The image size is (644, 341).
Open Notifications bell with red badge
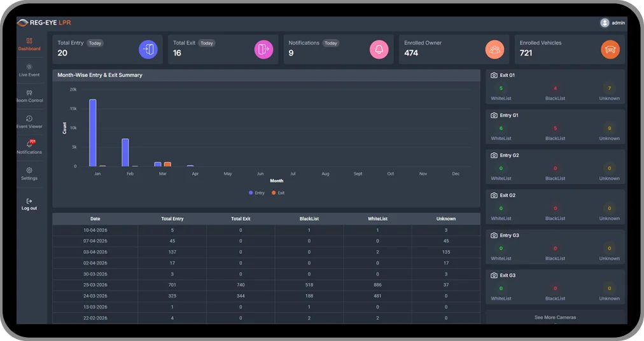pyautogui.click(x=30, y=144)
